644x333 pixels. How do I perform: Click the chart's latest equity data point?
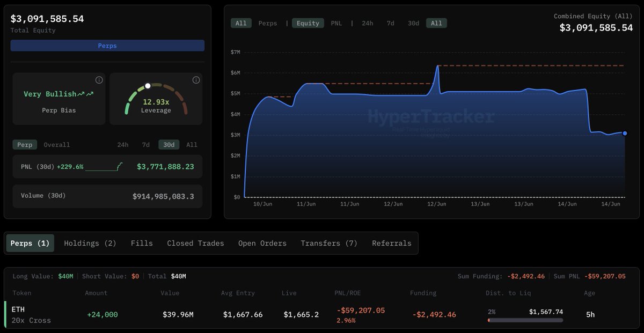pyautogui.click(x=625, y=133)
